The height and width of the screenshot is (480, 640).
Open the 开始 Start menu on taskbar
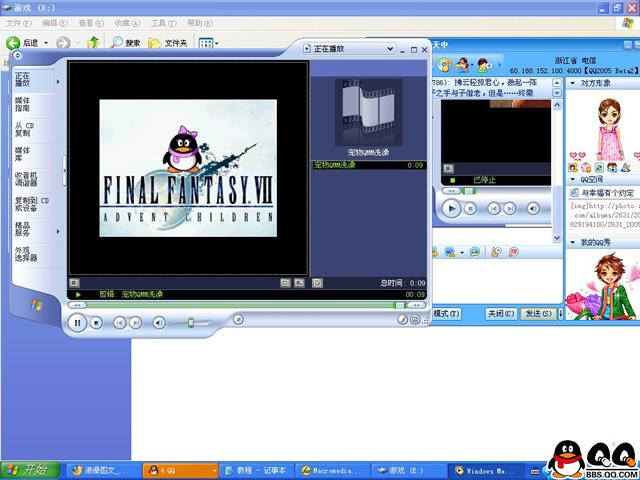click(28, 469)
